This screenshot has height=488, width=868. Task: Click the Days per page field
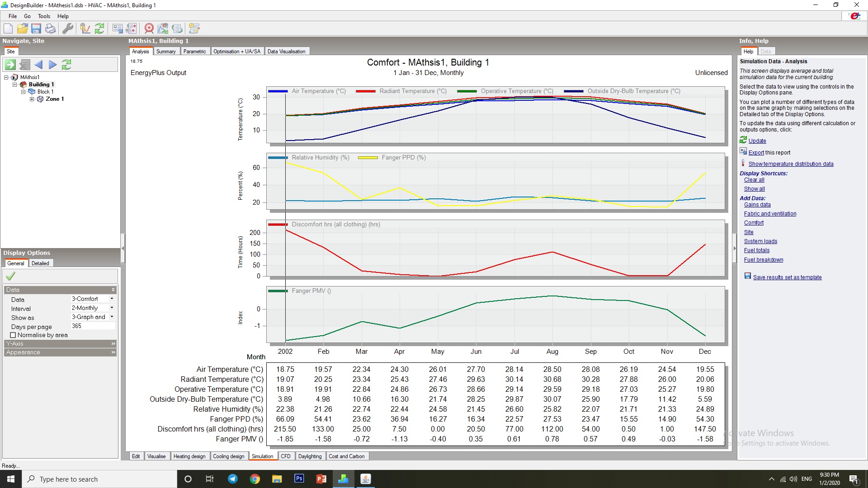click(93, 326)
